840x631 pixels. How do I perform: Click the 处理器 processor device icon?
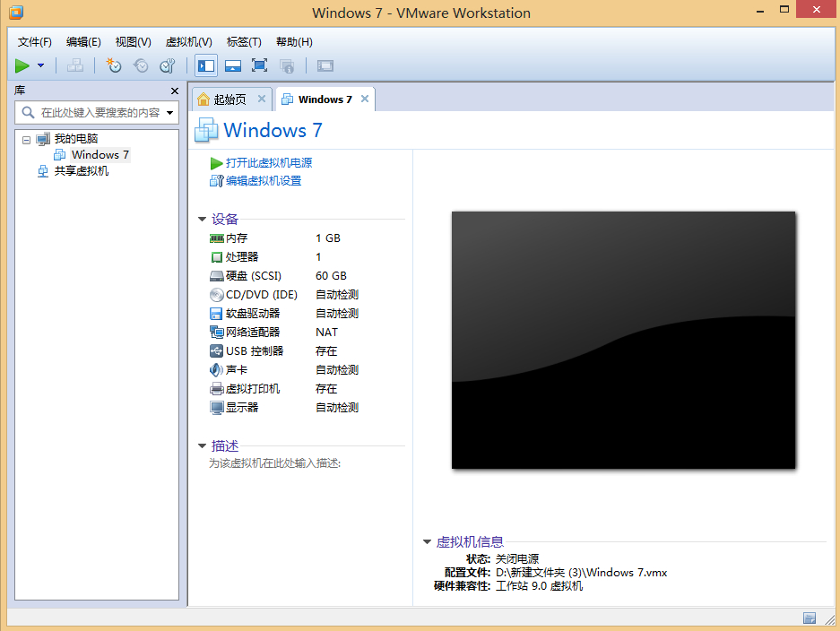216,257
